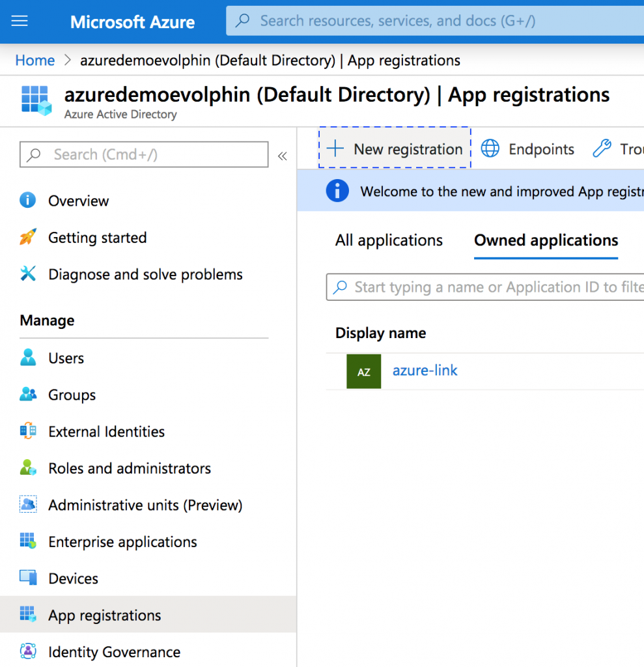
Task: Click the Enterprise applications grid icon
Action: point(28,541)
